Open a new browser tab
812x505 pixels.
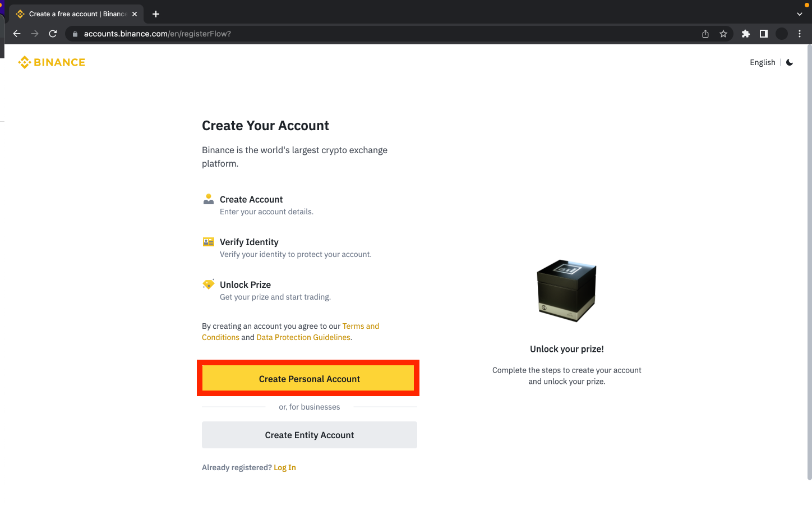pos(156,14)
